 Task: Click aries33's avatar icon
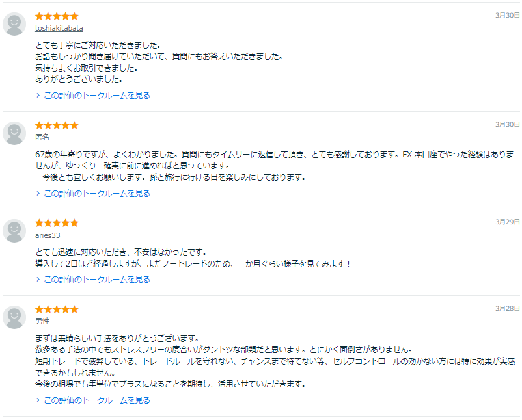tap(14, 231)
